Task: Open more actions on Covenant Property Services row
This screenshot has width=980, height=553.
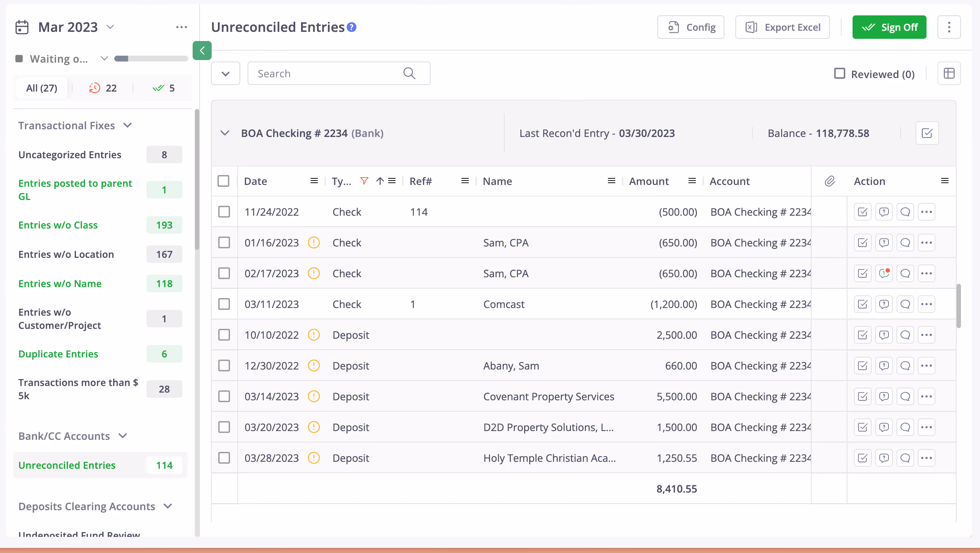Action: click(927, 397)
